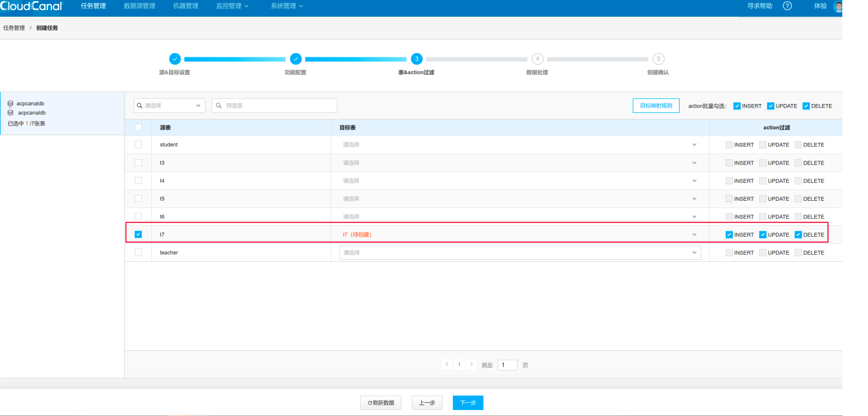Open target table dropdown for t7
The height and width of the screenshot is (416, 868).
point(520,234)
